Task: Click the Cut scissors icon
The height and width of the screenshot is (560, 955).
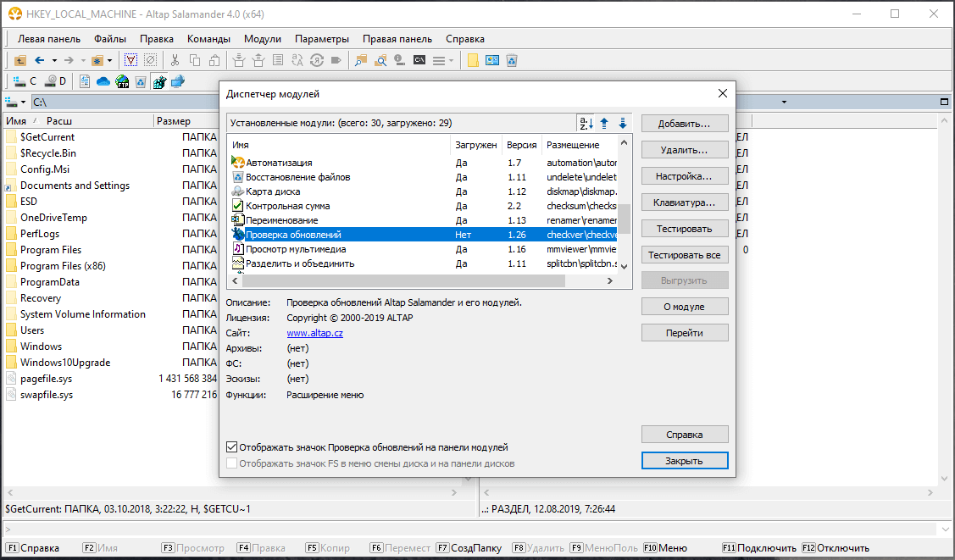Action: (x=175, y=60)
